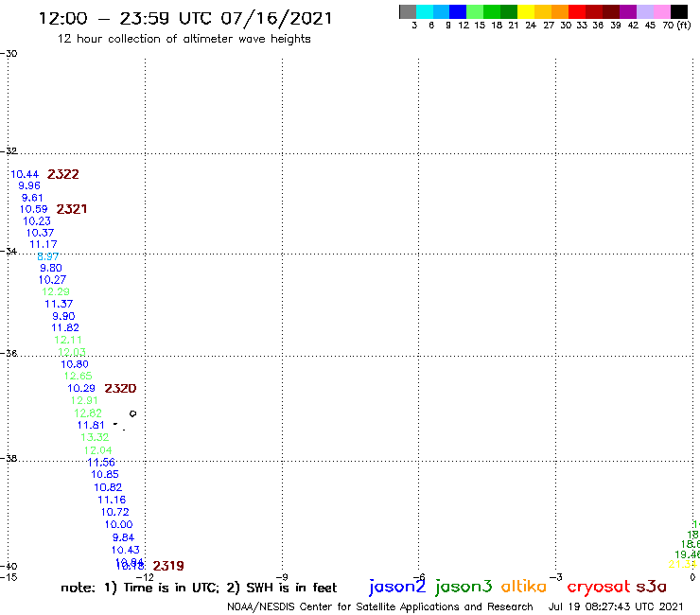700x615 pixels.
Task: Click the time stamp 2322
Action: pyautogui.click(x=63, y=174)
